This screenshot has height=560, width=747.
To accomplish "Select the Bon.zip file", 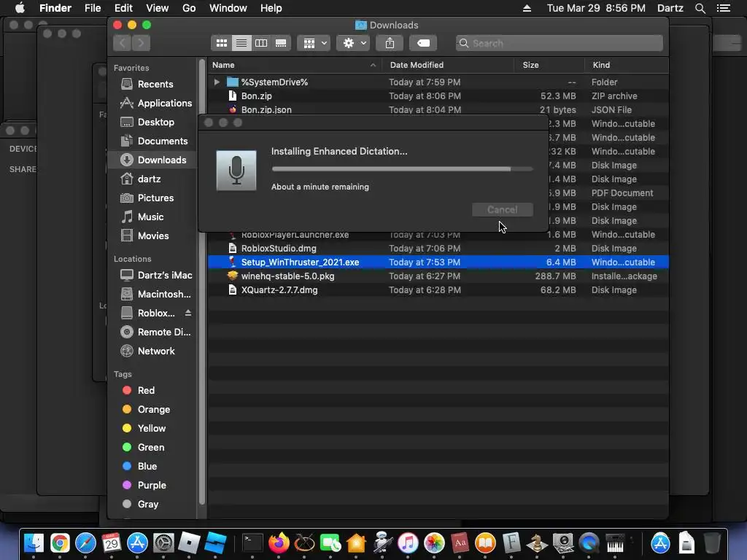I will (x=438, y=96).
